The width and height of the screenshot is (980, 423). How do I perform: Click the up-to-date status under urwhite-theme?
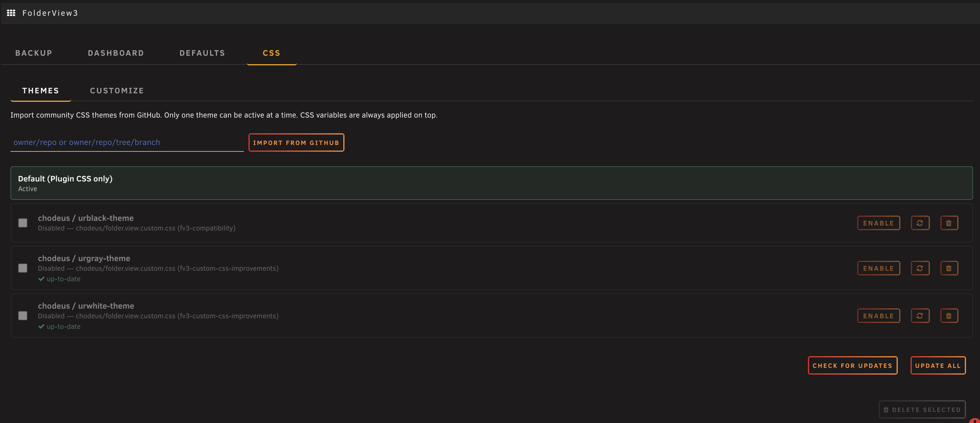pyautogui.click(x=59, y=326)
